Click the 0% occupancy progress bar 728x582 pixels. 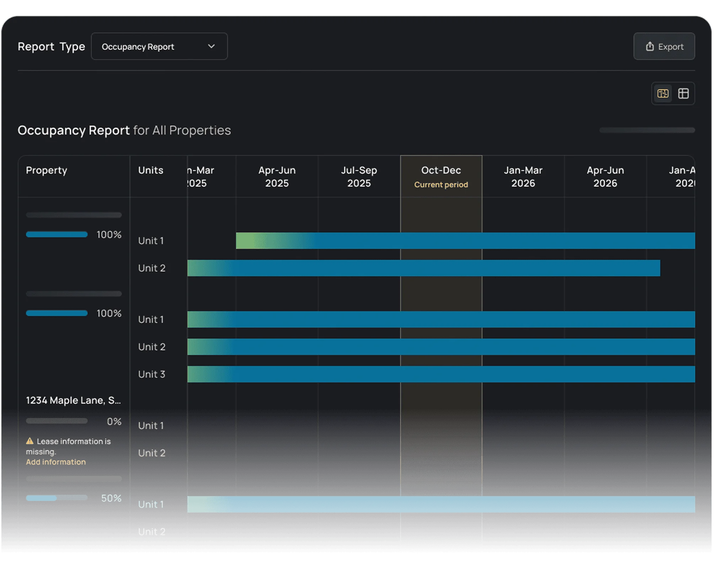56,421
